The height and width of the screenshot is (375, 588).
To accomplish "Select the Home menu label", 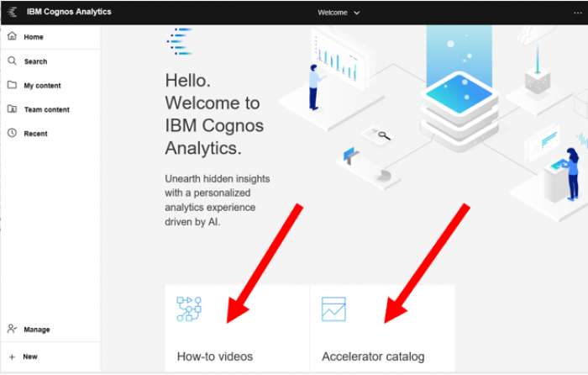I will [34, 37].
